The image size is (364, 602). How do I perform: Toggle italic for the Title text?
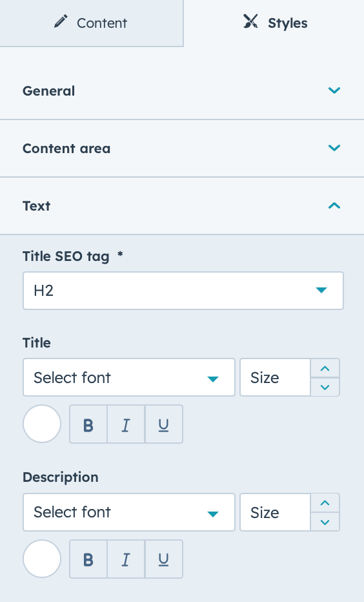pos(126,424)
